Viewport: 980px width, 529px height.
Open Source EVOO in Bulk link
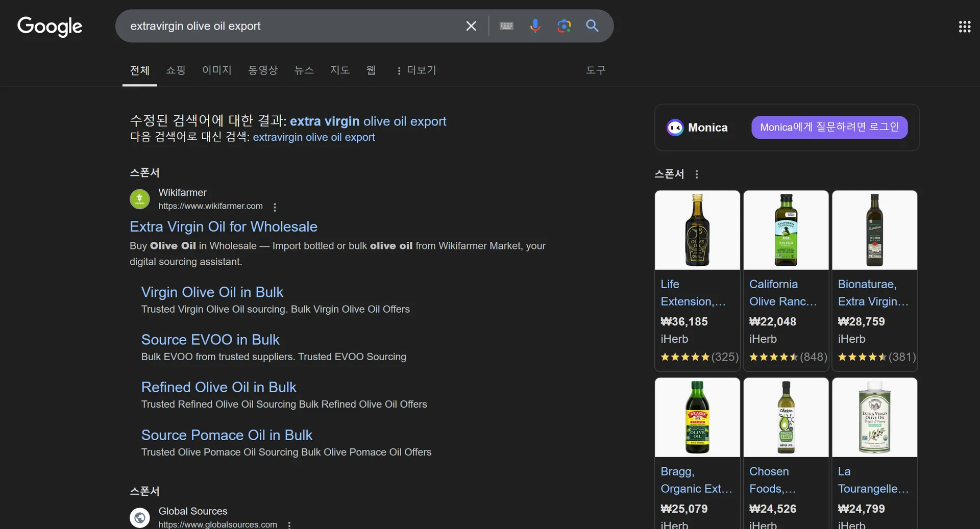[x=210, y=340]
